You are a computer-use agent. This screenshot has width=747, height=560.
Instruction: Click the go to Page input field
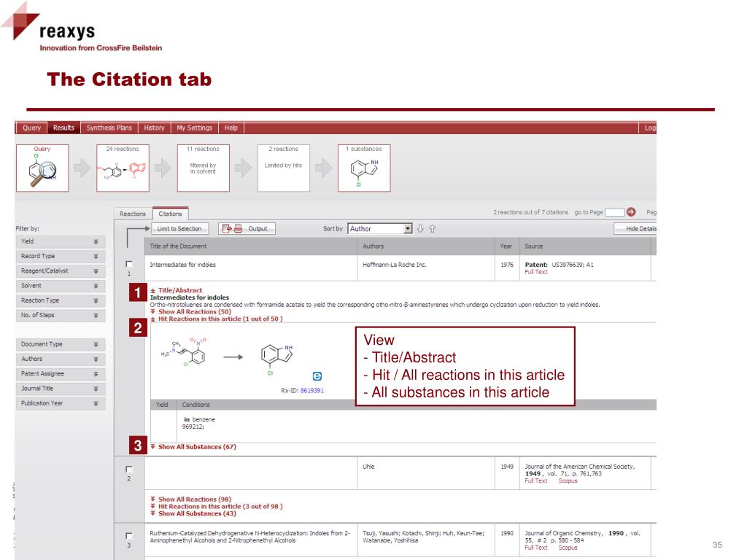[x=614, y=212]
